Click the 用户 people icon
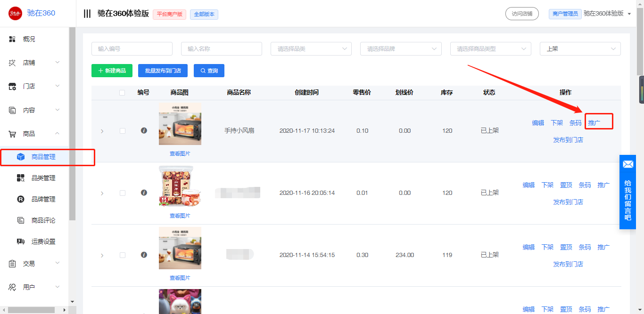The height and width of the screenshot is (314, 644). pyautogui.click(x=13, y=287)
